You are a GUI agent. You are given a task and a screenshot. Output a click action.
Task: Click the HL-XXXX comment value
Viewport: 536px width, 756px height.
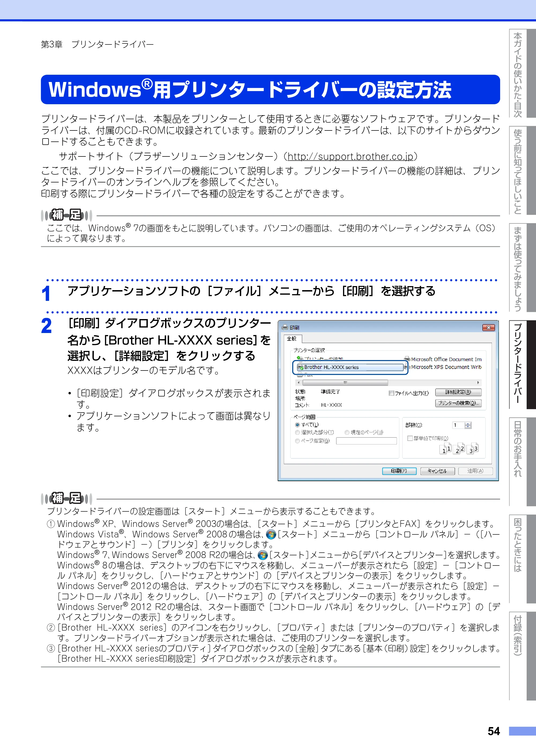tap(331, 405)
